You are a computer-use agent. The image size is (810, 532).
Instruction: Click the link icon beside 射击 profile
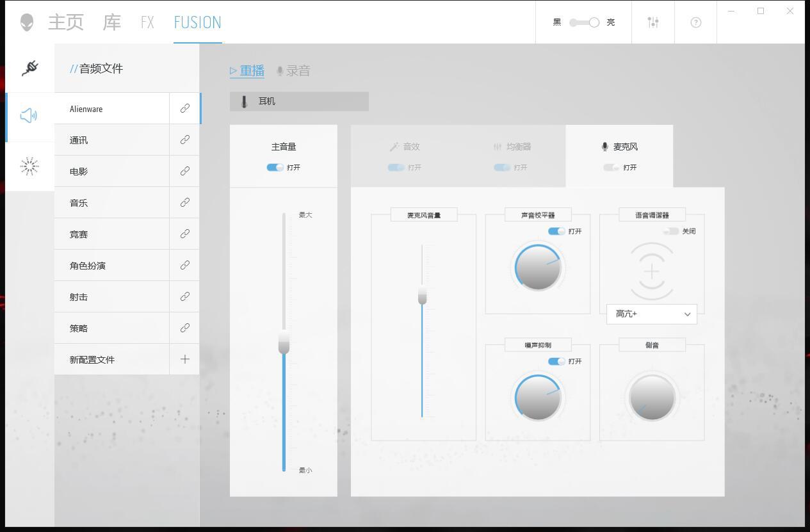click(184, 296)
